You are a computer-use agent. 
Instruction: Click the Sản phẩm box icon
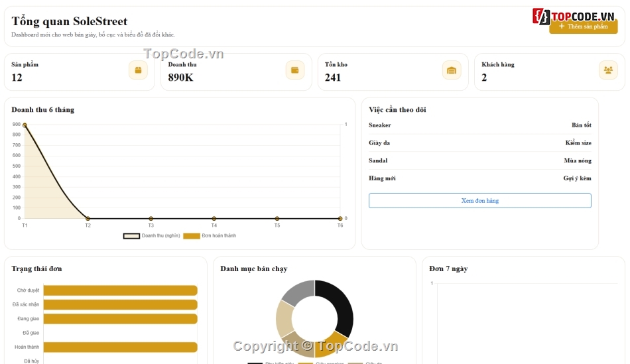click(138, 70)
